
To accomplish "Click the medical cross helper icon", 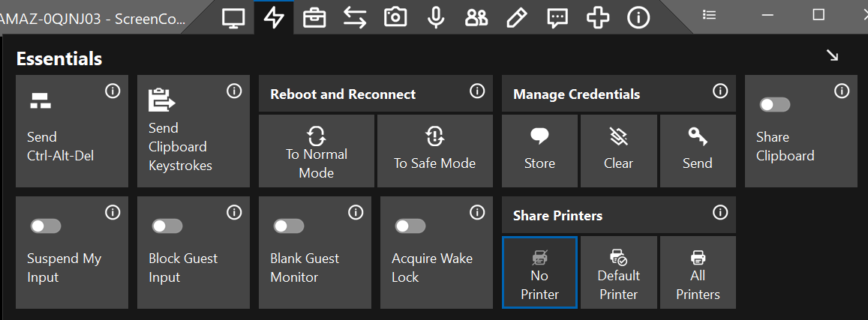I will click(598, 18).
